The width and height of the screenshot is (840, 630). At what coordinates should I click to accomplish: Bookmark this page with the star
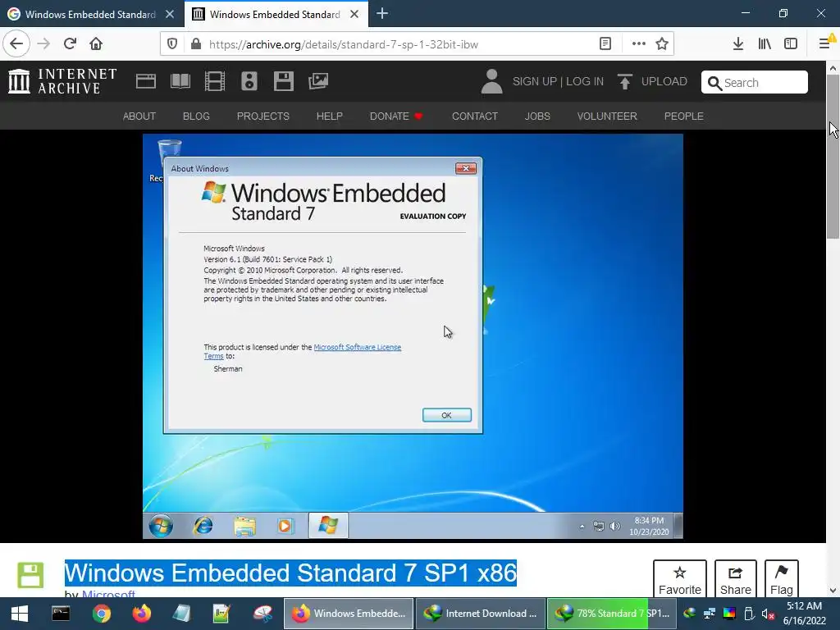click(662, 44)
